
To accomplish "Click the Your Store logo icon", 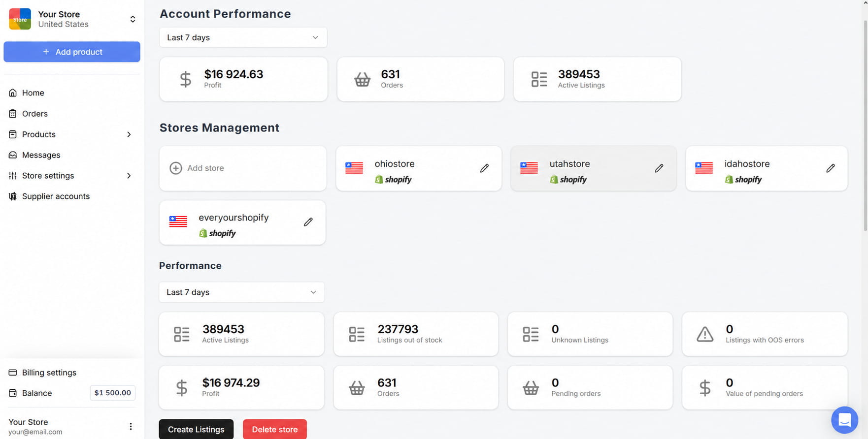I will [20, 19].
